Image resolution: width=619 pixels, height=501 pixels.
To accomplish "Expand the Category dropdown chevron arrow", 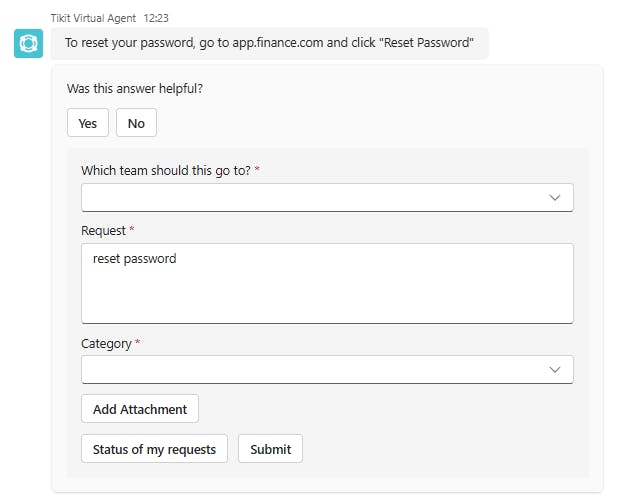I will (555, 370).
